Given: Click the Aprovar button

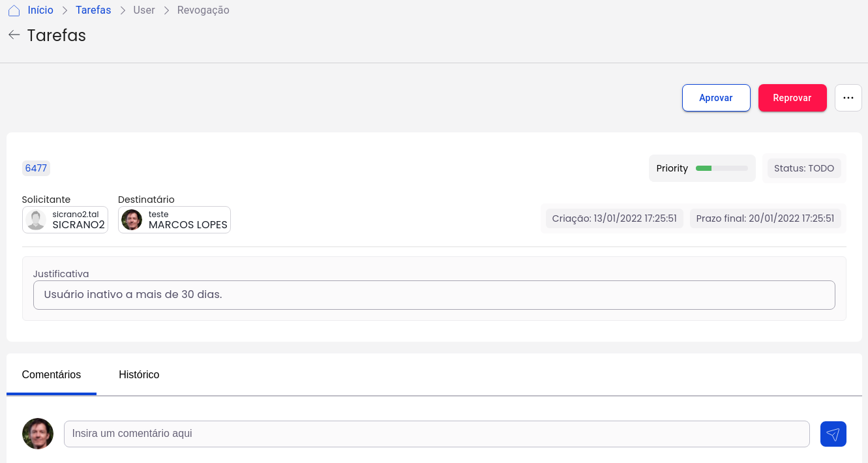Looking at the screenshot, I should tap(716, 98).
